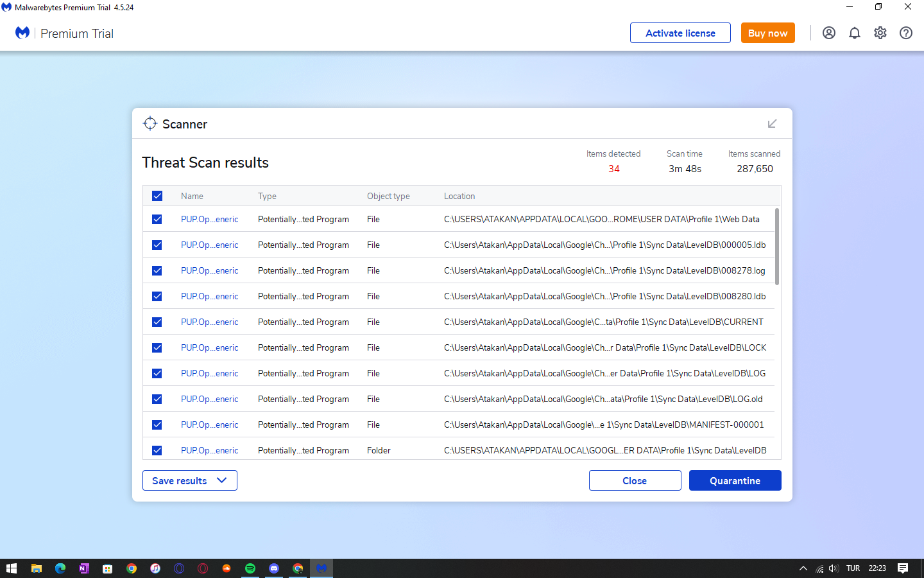Open the PUP link in the LevelDB\CURRENT row
Screen dimensions: 924x578
point(209,322)
